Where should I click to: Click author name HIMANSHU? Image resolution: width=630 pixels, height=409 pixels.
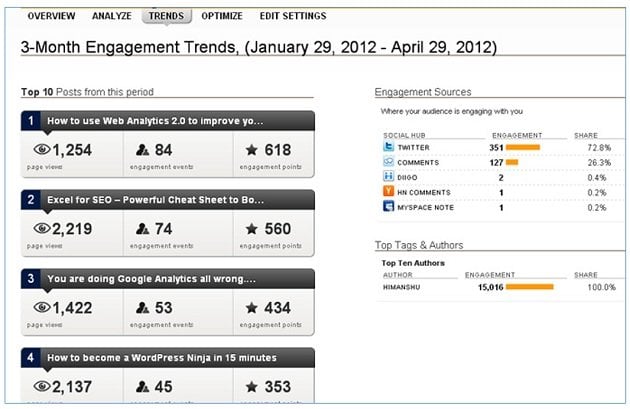tap(401, 287)
